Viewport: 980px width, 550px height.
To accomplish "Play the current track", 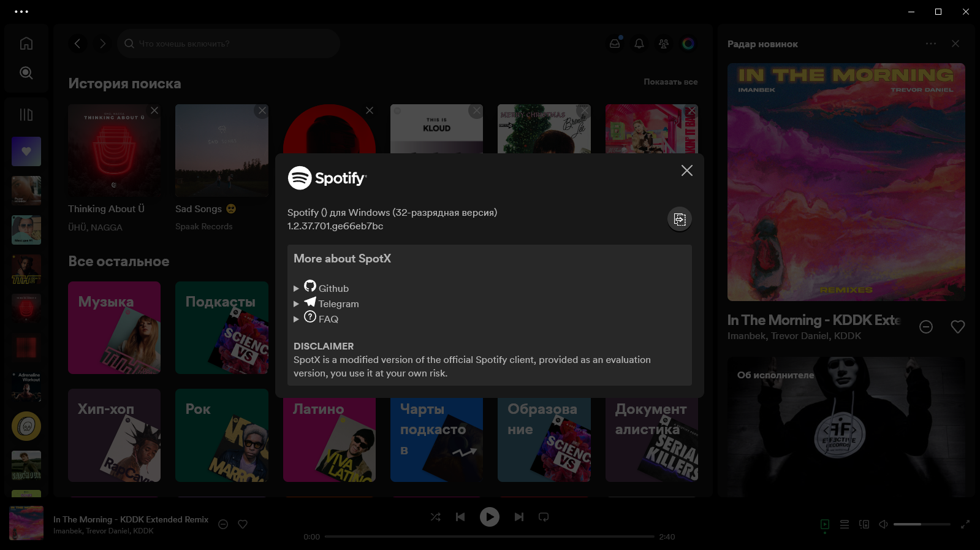I will 489,517.
